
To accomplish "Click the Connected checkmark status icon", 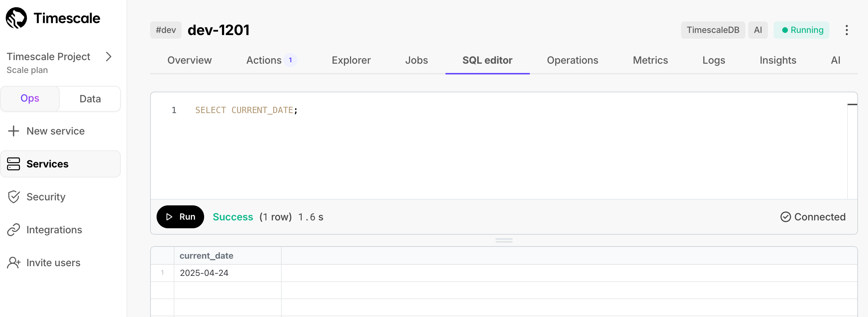I will [785, 217].
